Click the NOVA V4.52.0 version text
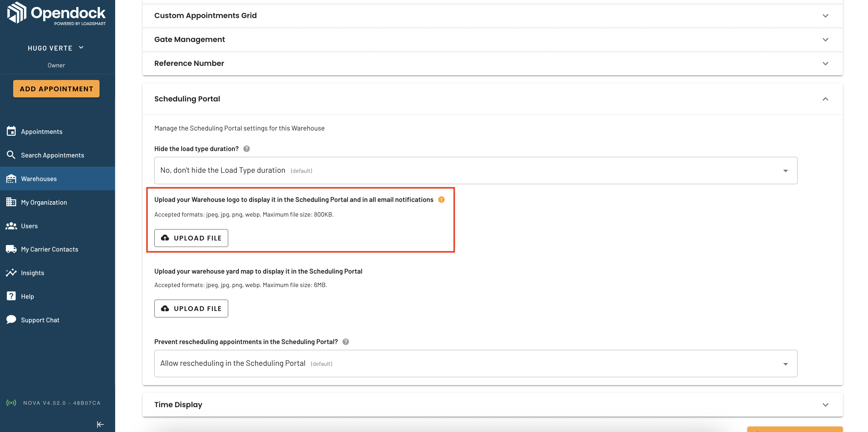 pos(62,403)
